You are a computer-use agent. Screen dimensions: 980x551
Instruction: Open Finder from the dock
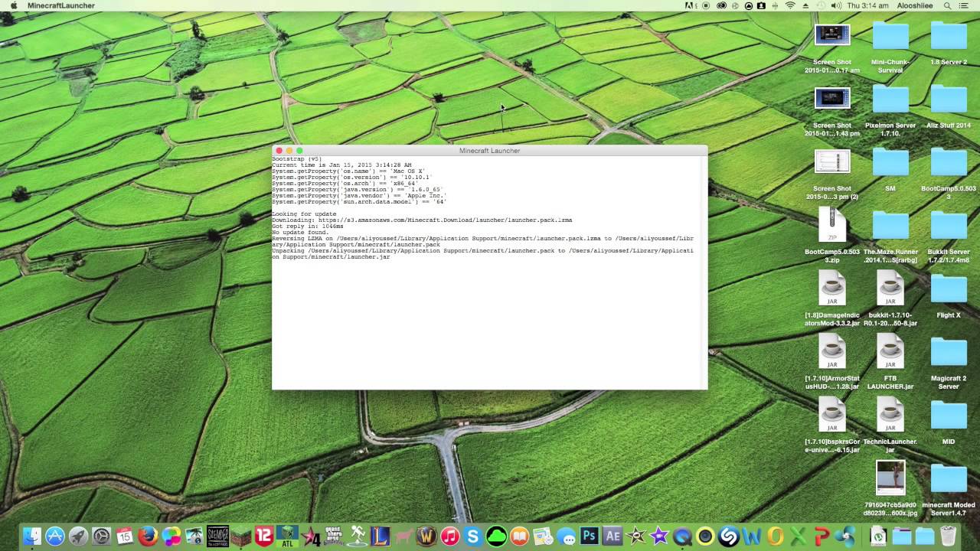pos(31,536)
